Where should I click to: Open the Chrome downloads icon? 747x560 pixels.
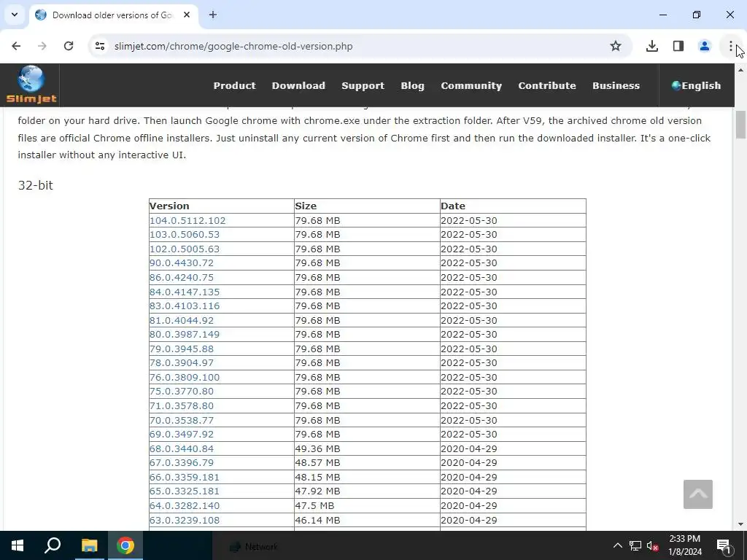[652, 46]
